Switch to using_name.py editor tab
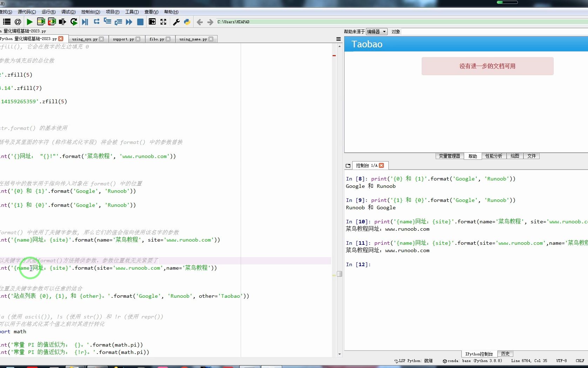The image size is (588, 368). pos(193,39)
